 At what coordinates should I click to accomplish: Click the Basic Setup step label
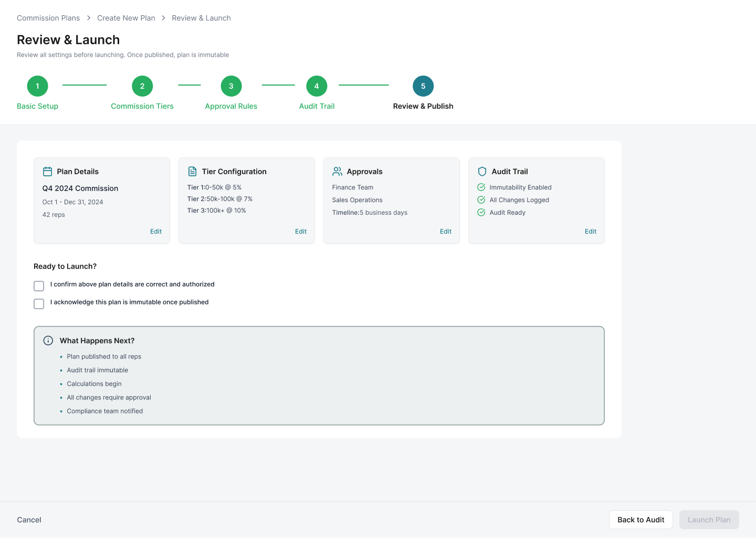37,106
